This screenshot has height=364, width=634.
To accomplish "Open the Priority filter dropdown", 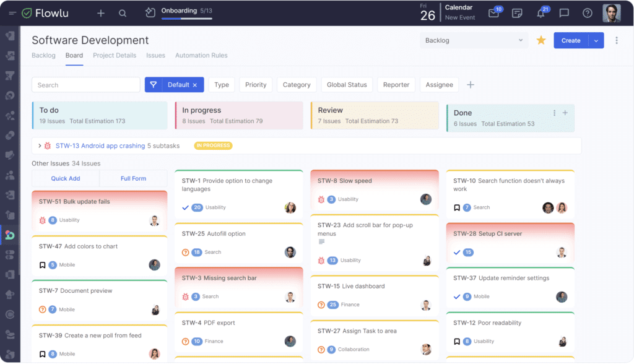I will [256, 85].
